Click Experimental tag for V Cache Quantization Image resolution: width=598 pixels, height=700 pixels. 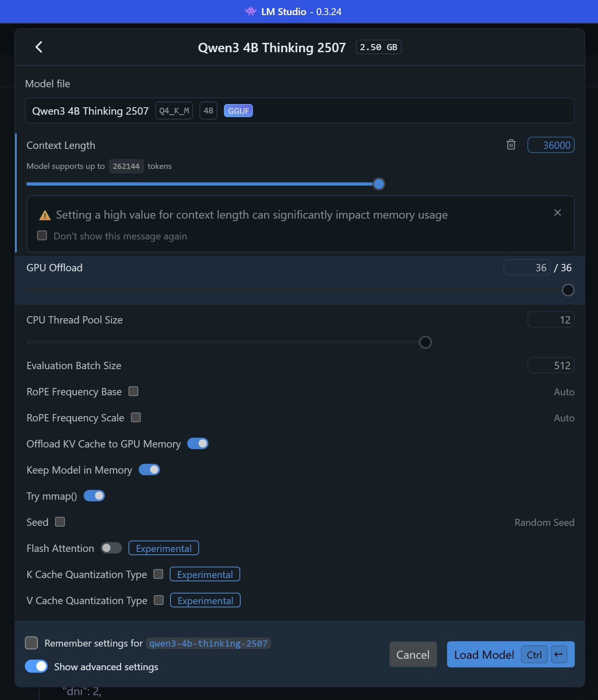point(205,600)
